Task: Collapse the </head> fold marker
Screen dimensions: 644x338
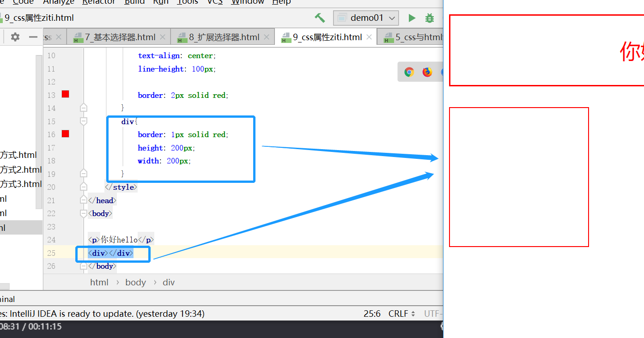Action: (84, 200)
